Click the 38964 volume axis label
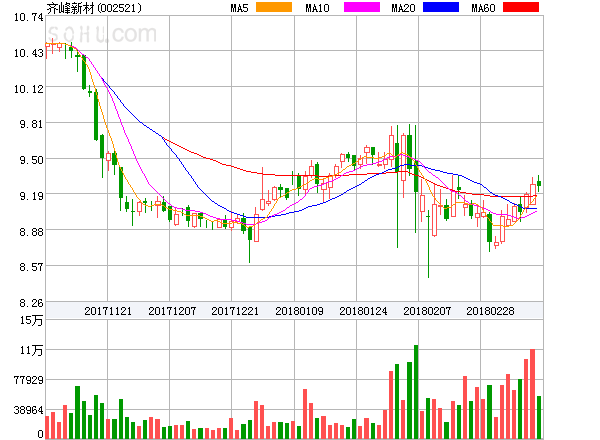This screenshot has width=600, height=440. coord(29,410)
